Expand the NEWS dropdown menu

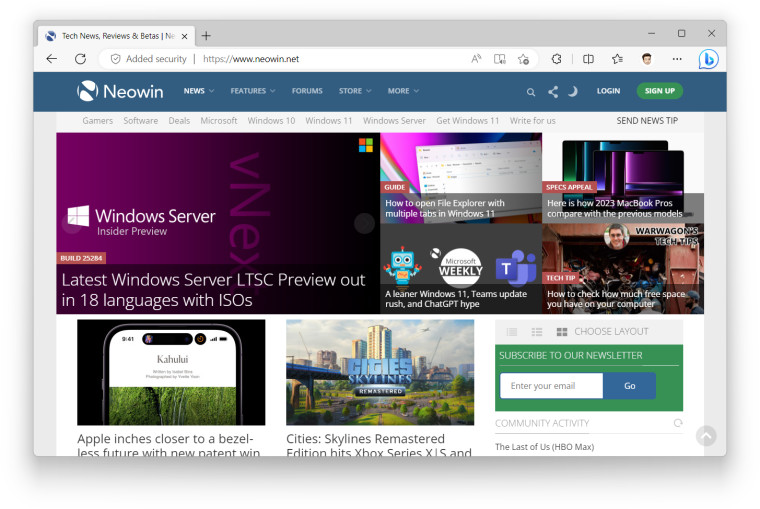pyautogui.click(x=199, y=91)
